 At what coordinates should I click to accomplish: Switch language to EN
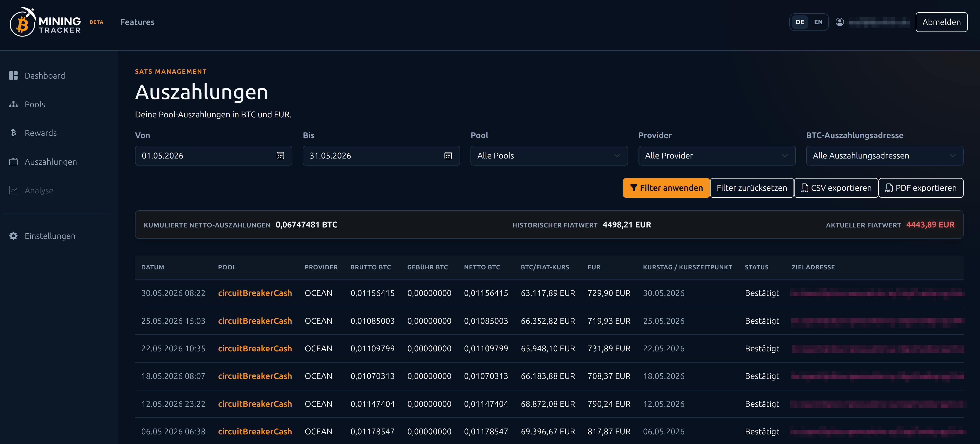tap(818, 22)
